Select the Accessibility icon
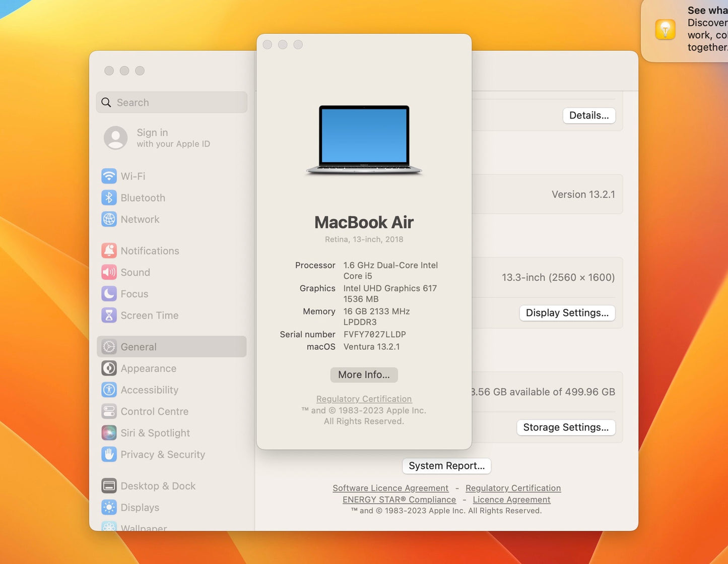Screen dimensions: 728x564 109,390
